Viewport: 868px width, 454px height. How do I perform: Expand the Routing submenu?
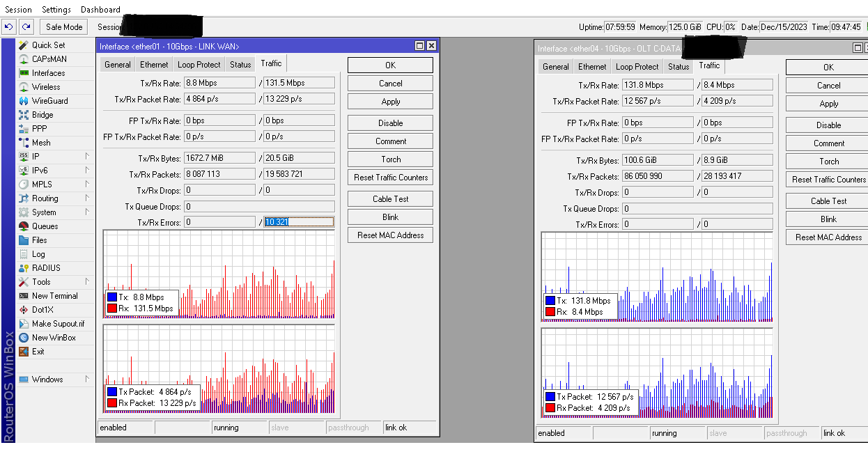[x=56, y=198]
